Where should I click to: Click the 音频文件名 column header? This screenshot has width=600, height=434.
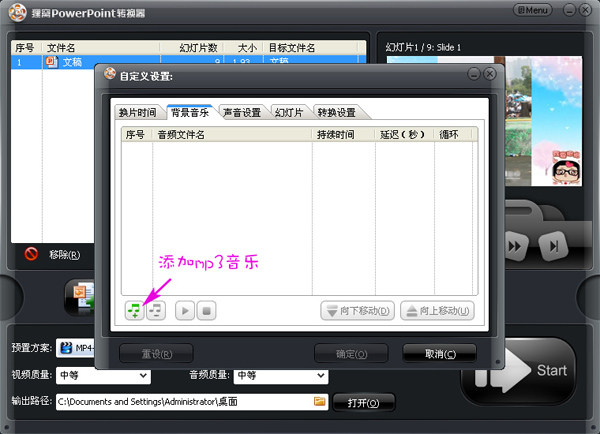point(232,135)
